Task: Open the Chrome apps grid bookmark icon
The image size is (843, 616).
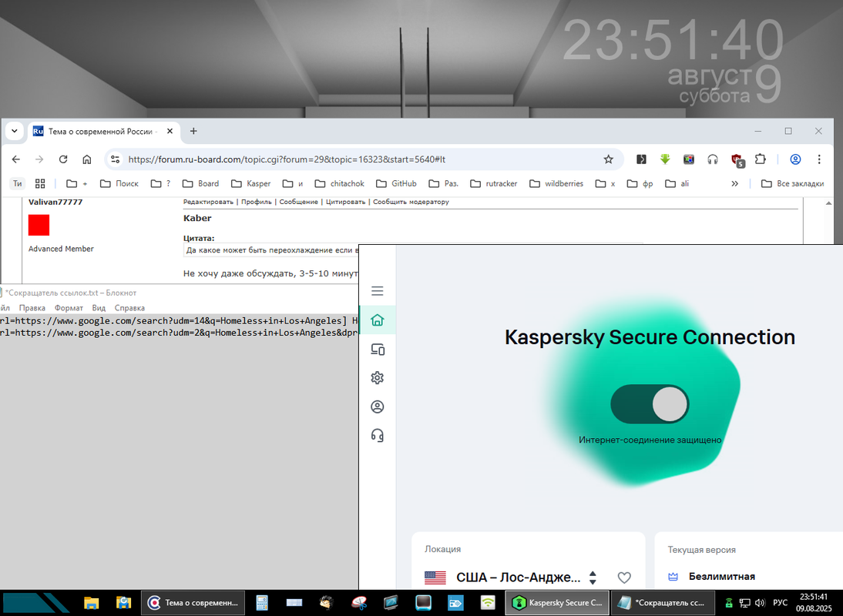Action: pyautogui.click(x=40, y=184)
